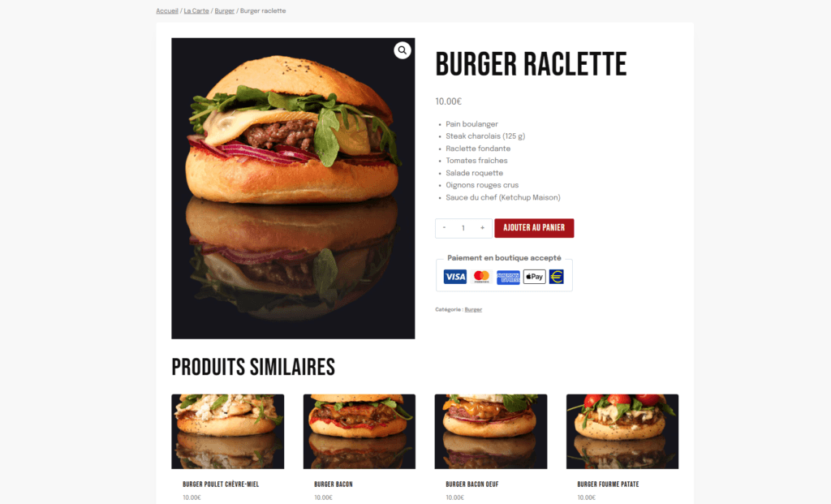Decrease quantity with the minus button
Screen dimensions: 831x504
coord(444,228)
